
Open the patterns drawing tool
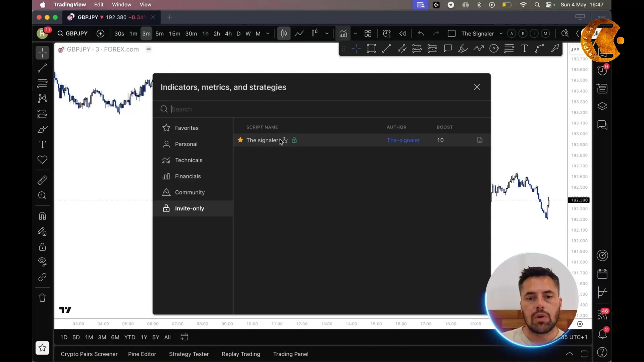point(42,98)
